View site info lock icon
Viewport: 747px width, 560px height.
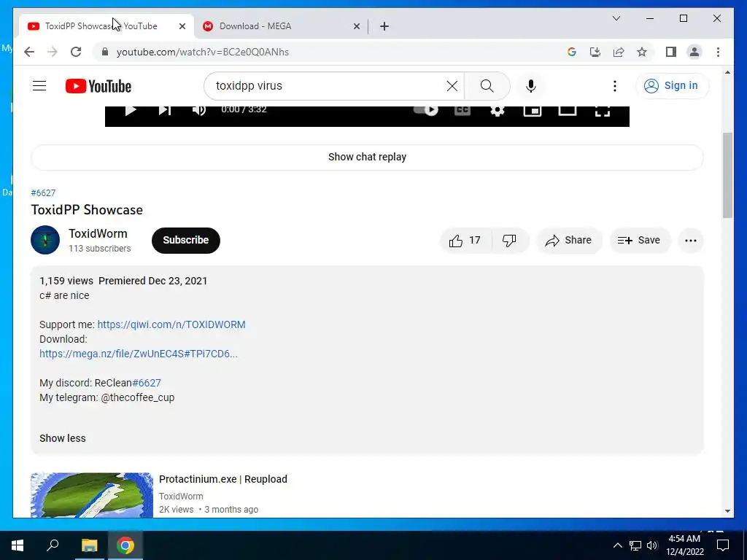pos(105,52)
